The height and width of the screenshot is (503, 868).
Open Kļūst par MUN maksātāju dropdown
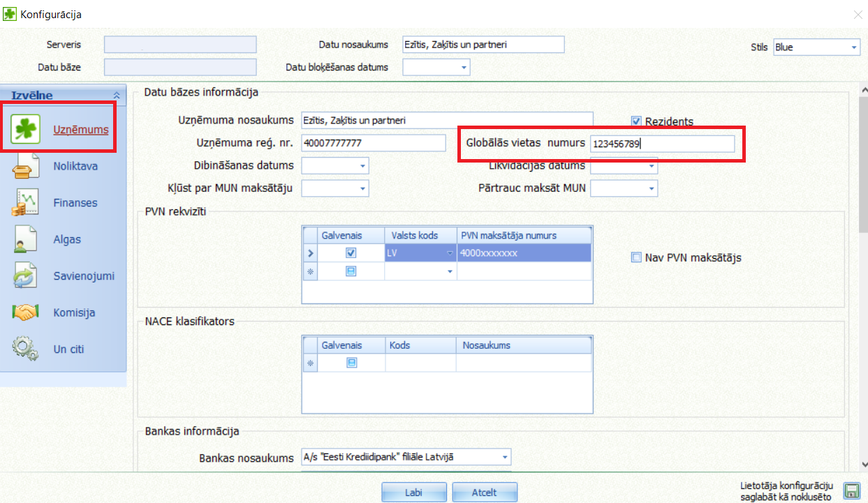click(x=362, y=188)
